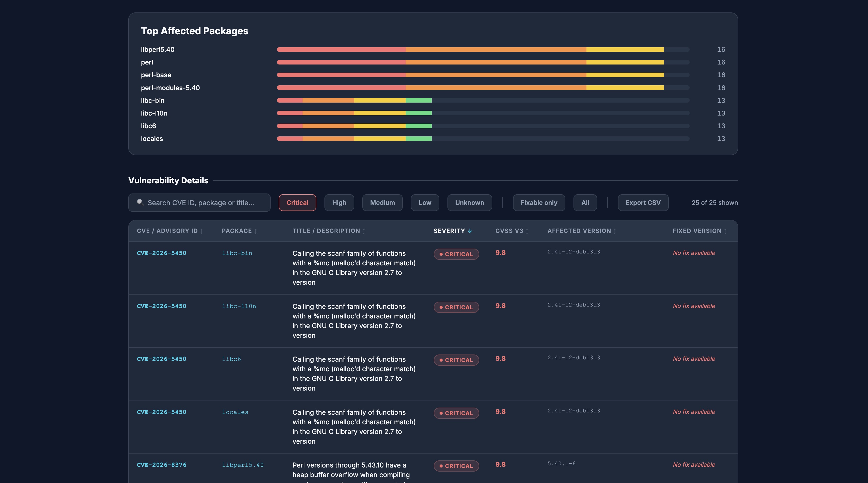Screen dimensions: 868x483
Task: Click libc-bin package in the table
Action: tap(237, 253)
